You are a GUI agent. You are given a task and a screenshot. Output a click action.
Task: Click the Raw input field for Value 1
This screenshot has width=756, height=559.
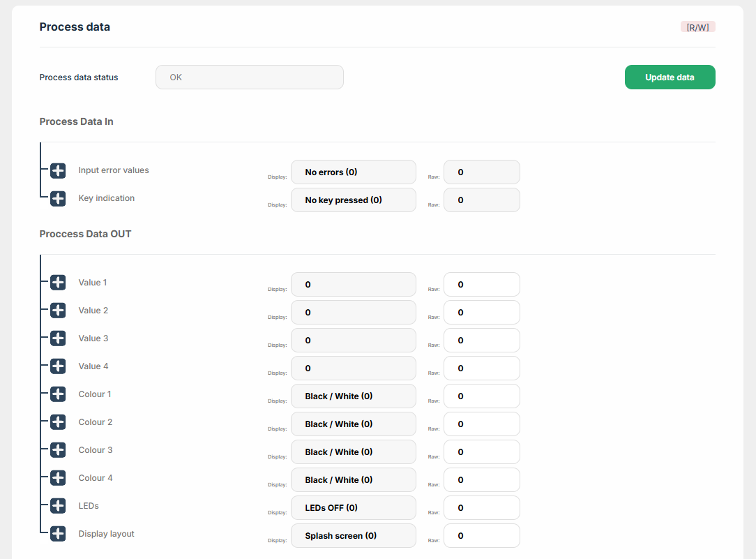(481, 284)
